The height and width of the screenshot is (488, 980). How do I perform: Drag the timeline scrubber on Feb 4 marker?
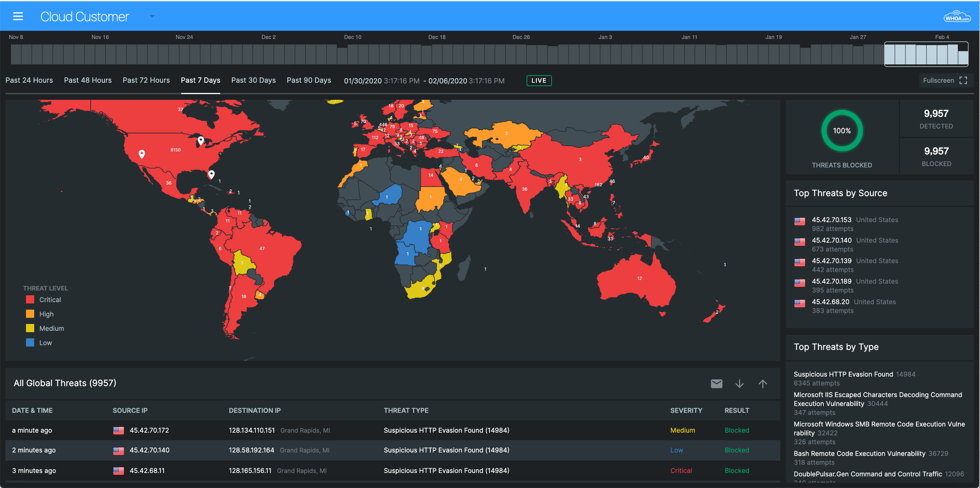tap(940, 52)
